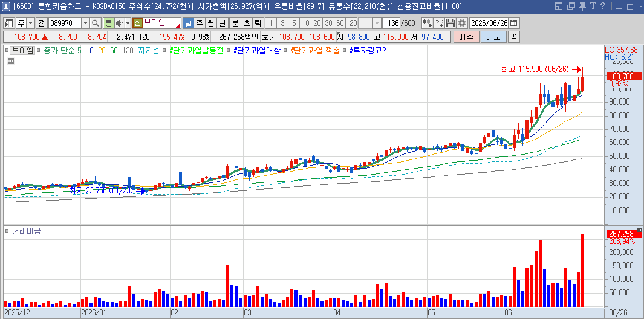Open the empty period combo box dropdown
Viewport: 644px width, 319px height.
pos(377,23)
